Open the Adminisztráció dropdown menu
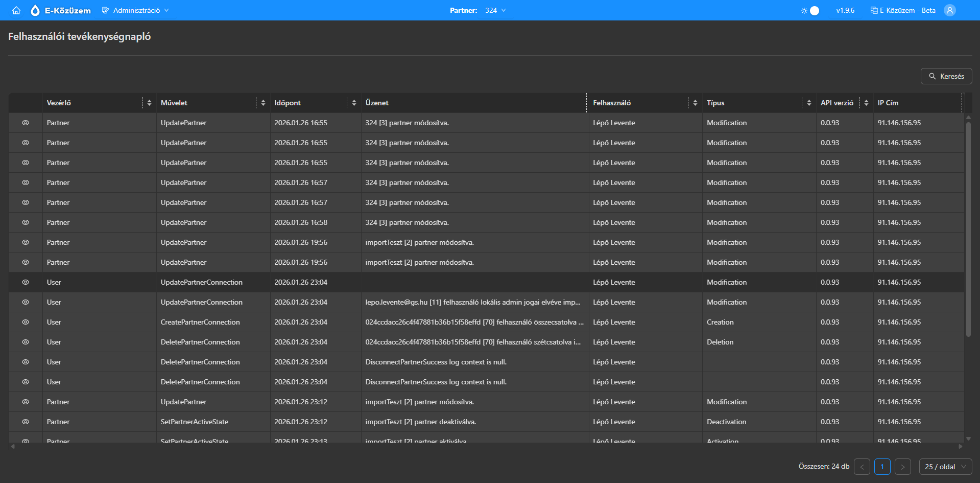Screen dimensions: 980x483 pos(136,10)
